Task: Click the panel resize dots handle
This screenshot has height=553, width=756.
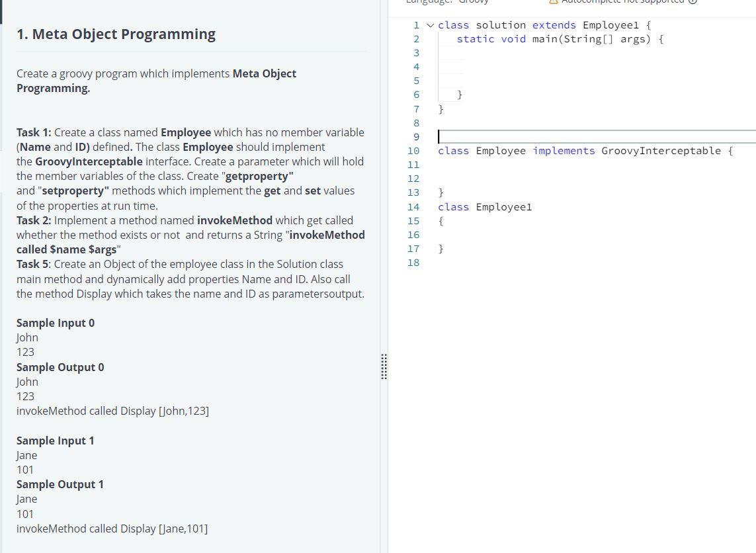Action: [x=384, y=368]
